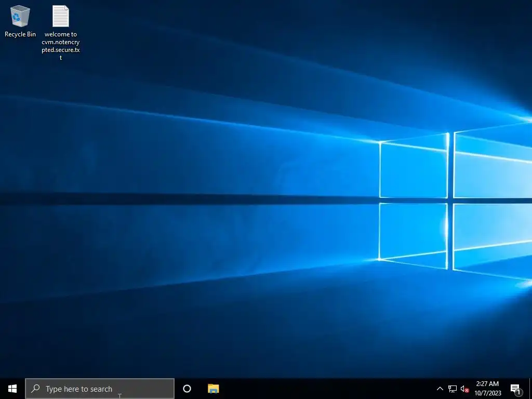532x399 pixels.
Task: Select the Recycle Bin desktop icon
Action: tap(20, 21)
